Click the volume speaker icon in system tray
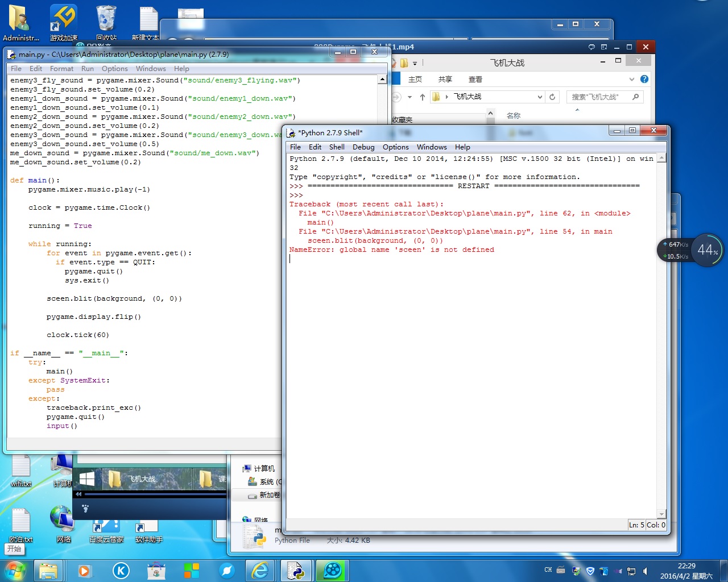Viewport: 728px width, 582px height. pos(645,571)
